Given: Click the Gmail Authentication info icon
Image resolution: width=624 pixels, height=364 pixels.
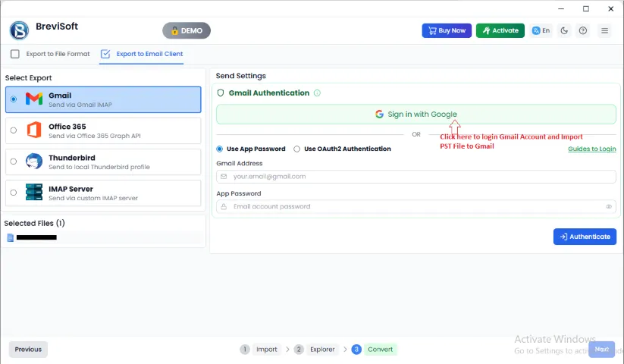Looking at the screenshot, I should [317, 93].
